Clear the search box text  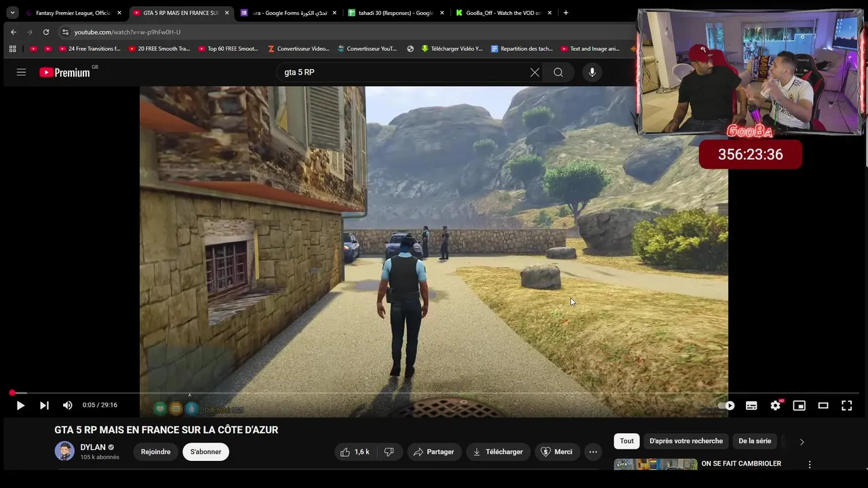pyautogui.click(x=534, y=73)
